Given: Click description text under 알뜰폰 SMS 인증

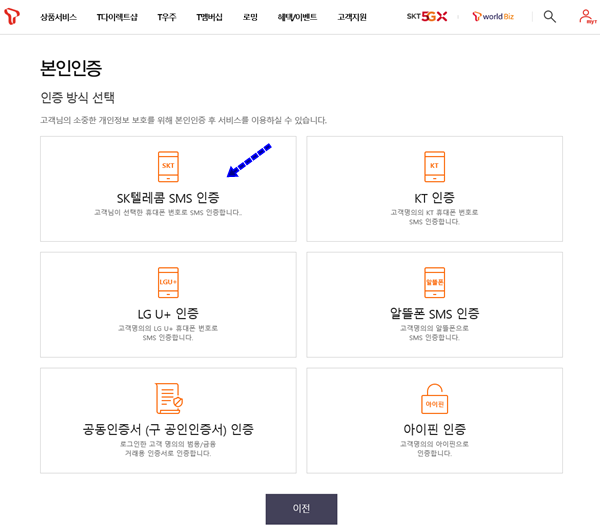Looking at the screenshot, I should click(434, 333).
